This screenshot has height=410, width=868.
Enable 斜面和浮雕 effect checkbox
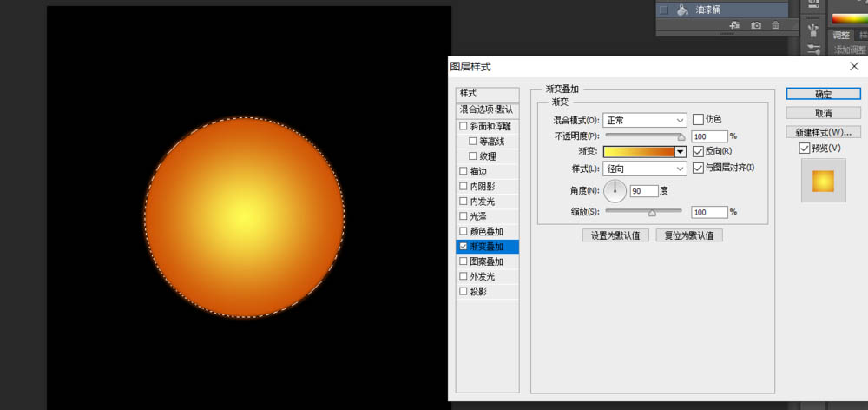[x=464, y=126]
